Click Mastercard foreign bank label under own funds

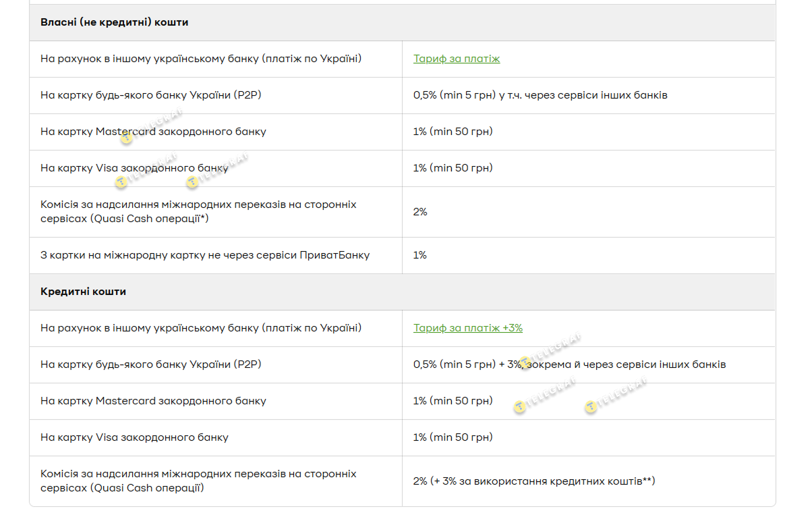point(153,132)
